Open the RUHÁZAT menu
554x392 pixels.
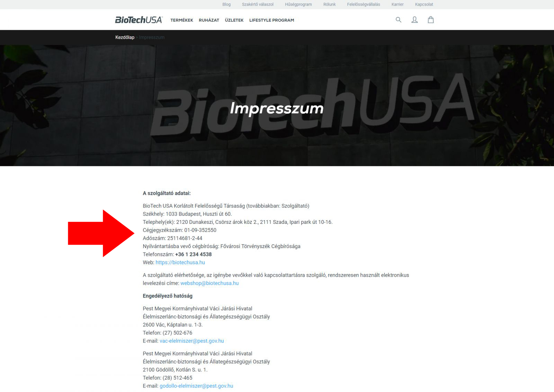click(x=209, y=20)
